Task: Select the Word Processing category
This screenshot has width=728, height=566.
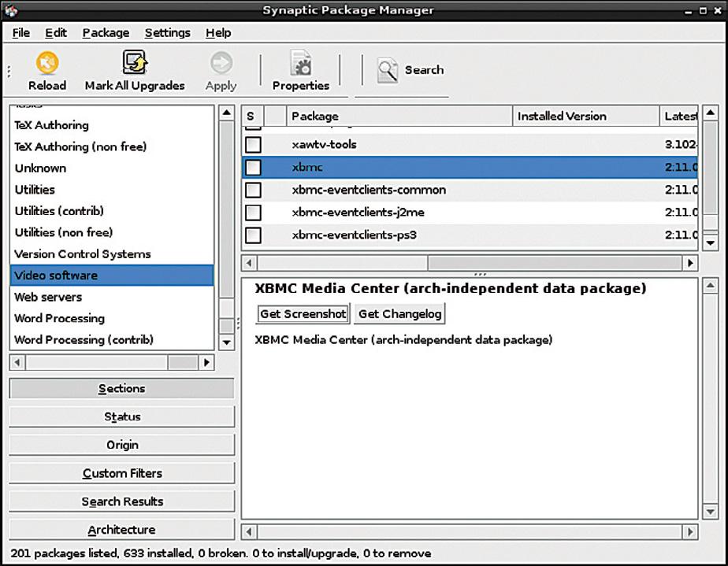Action: pyautogui.click(x=111, y=318)
